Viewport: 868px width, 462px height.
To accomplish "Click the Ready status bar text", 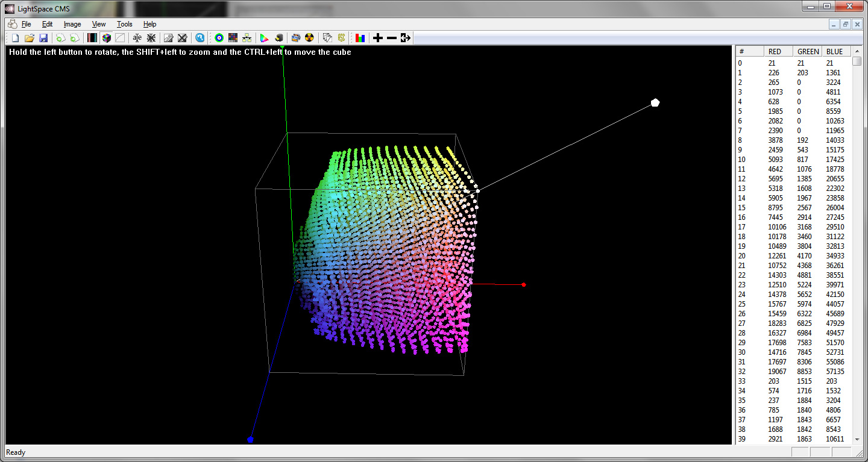I will (x=16, y=452).
